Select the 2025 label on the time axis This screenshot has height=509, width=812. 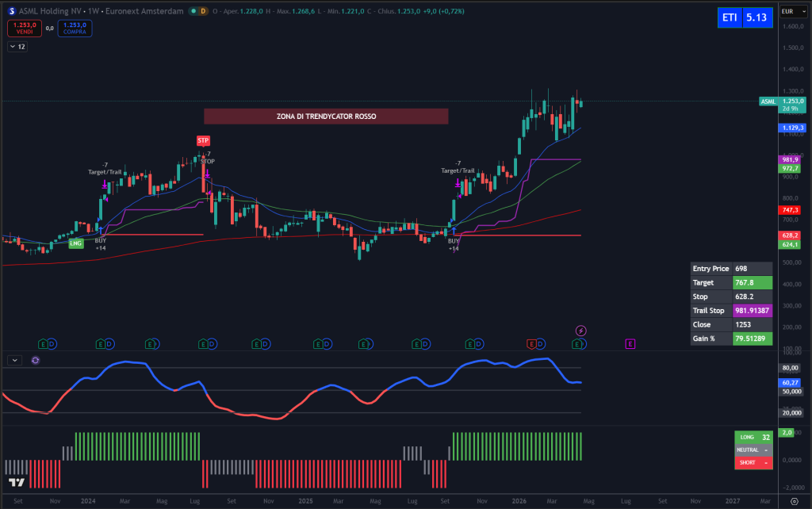coord(306,501)
